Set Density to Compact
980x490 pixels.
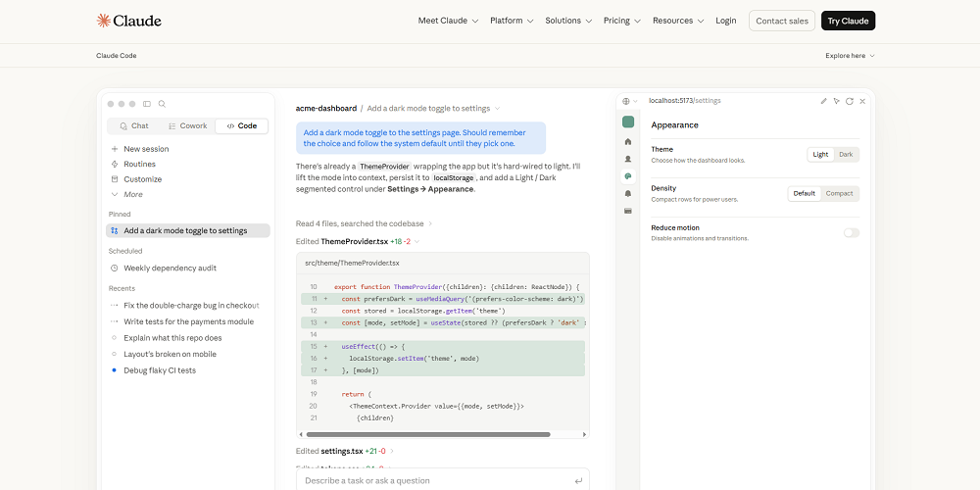click(x=840, y=194)
